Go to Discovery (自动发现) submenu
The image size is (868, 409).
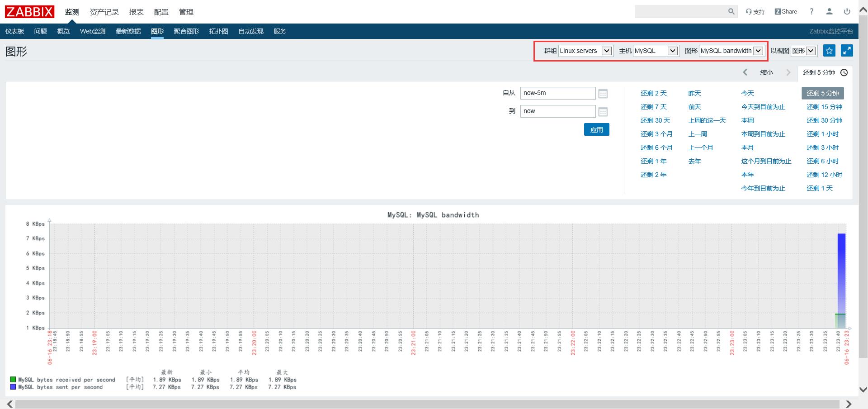point(251,31)
